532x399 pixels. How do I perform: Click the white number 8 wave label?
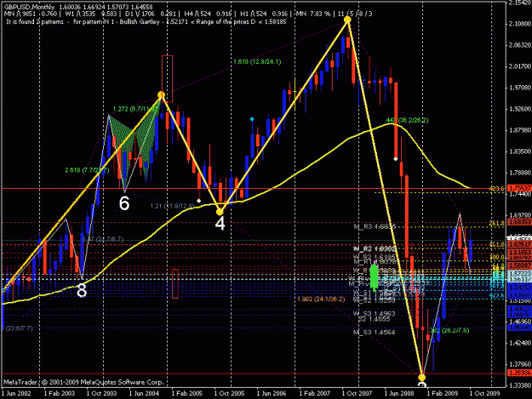pos(82,290)
